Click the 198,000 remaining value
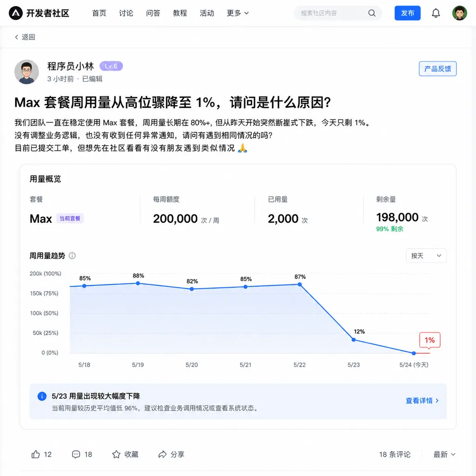The width and height of the screenshot is (476, 476). [x=397, y=218]
